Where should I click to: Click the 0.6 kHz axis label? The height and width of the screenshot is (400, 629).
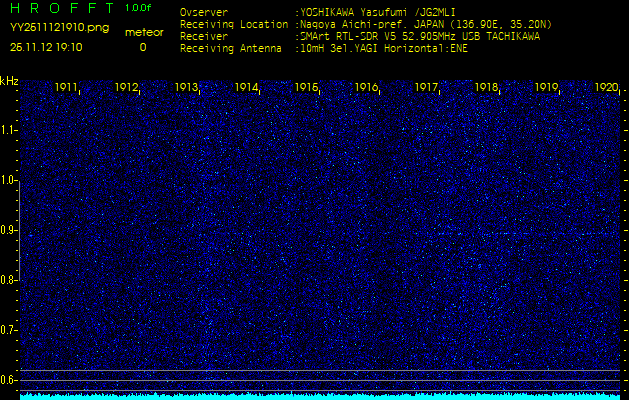[x=8, y=380]
